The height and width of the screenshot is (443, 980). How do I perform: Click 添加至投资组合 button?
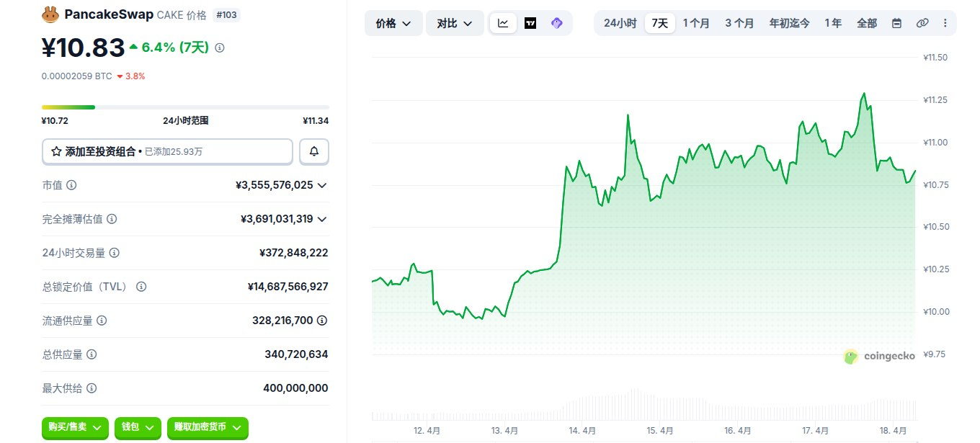pos(167,152)
